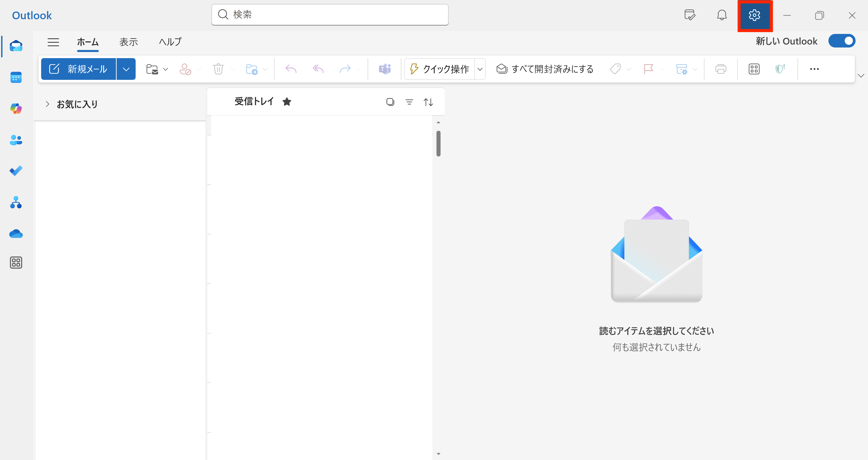The width and height of the screenshot is (868, 460).
Task: Open Mail in the left app rail
Action: 16,46
